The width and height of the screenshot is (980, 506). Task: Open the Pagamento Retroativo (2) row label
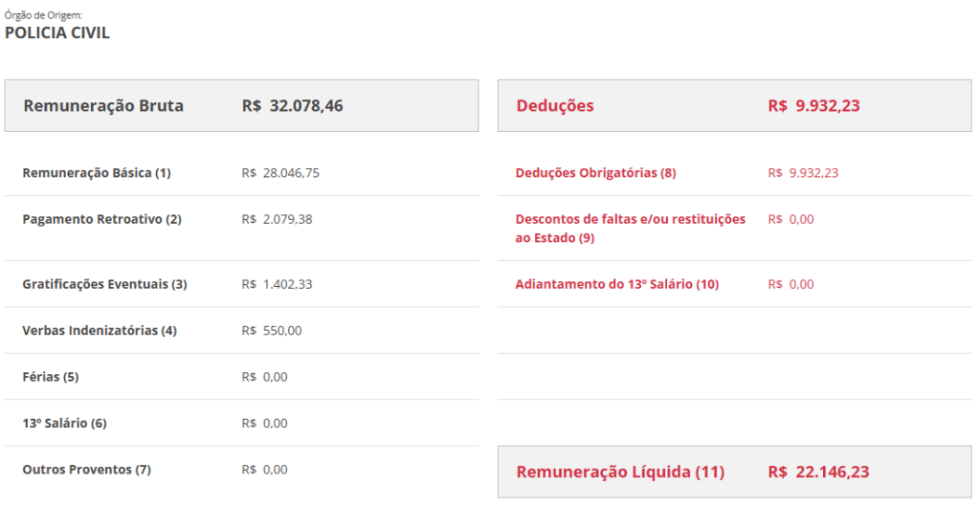pyautogui.click(x=101, y=219)
